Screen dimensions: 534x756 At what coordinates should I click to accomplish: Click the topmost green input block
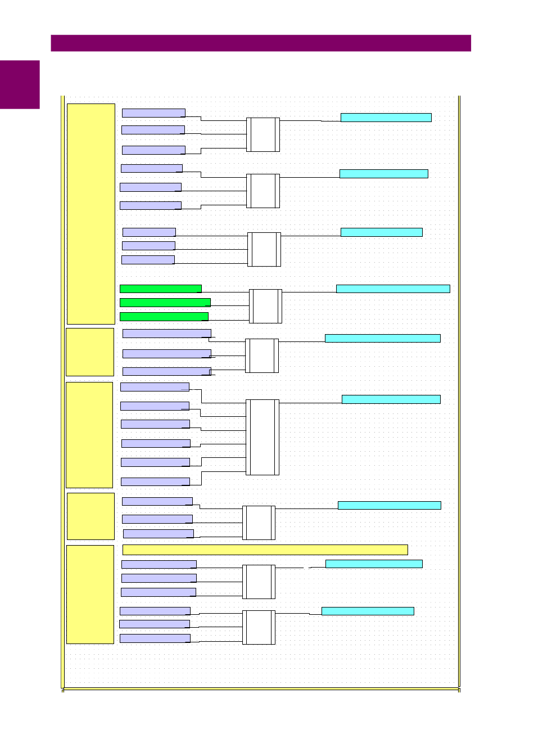point(161,289)
